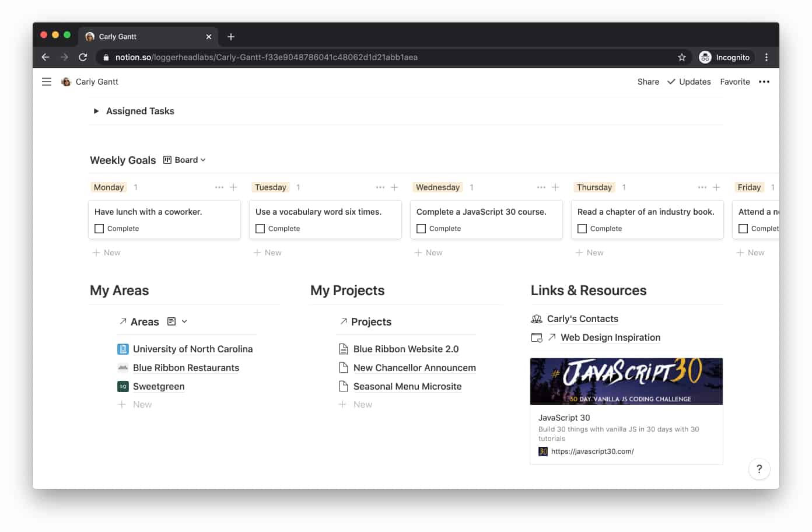Mark 'Read a chapter of an industry book' done

click(x=582, y=228)
